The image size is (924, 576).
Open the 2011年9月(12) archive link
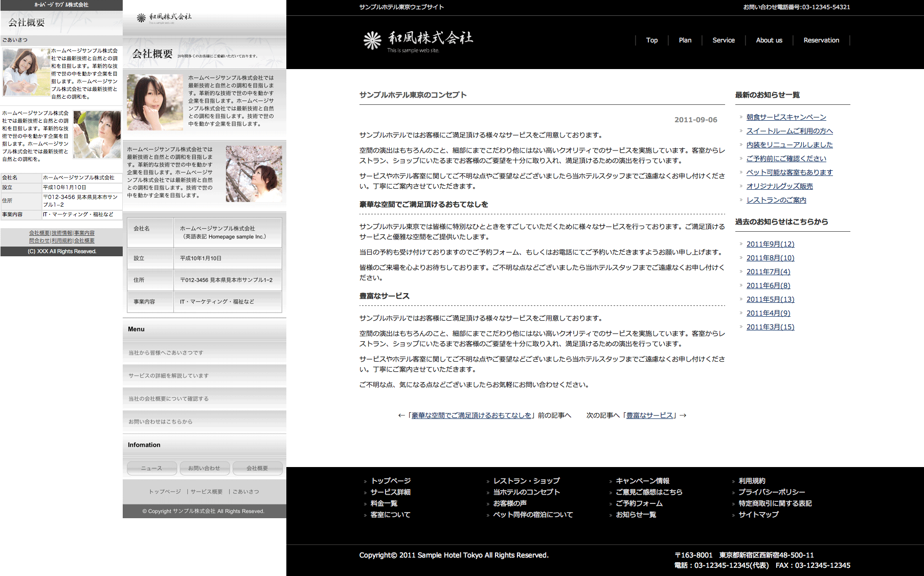pos(770,244)
